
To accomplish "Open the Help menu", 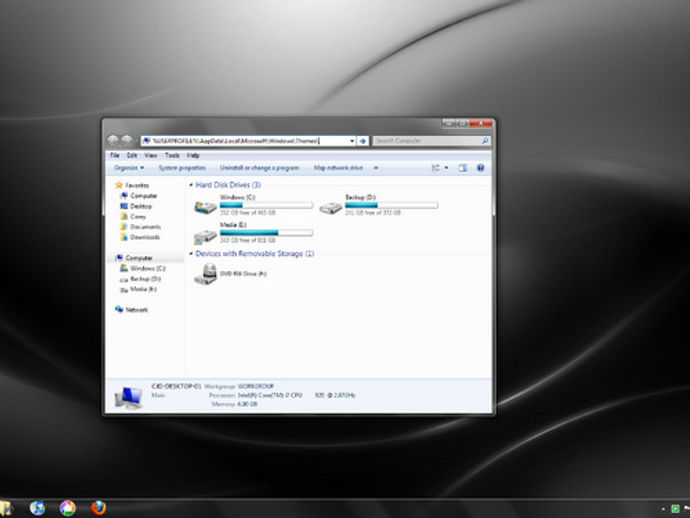I will click(x=193, y=155).
